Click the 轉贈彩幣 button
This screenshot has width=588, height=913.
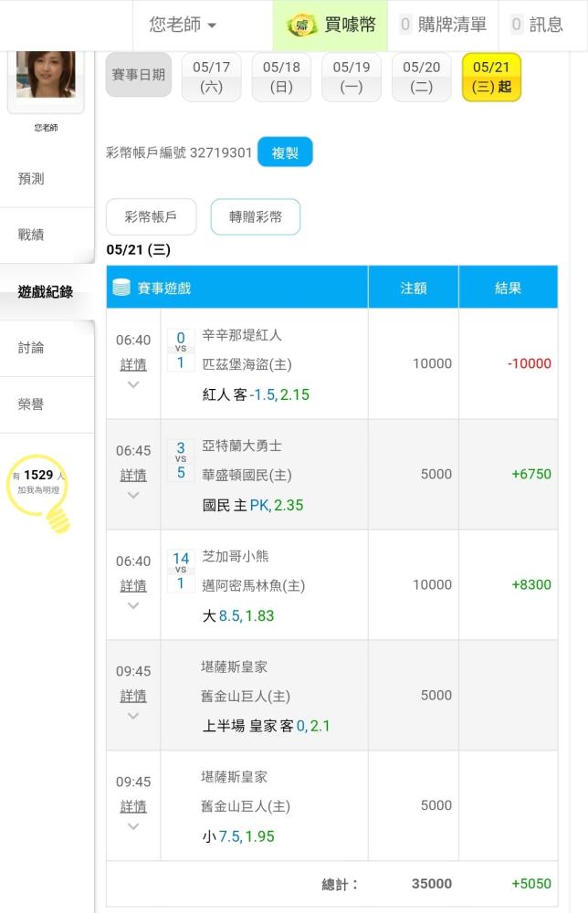[256, 217]
